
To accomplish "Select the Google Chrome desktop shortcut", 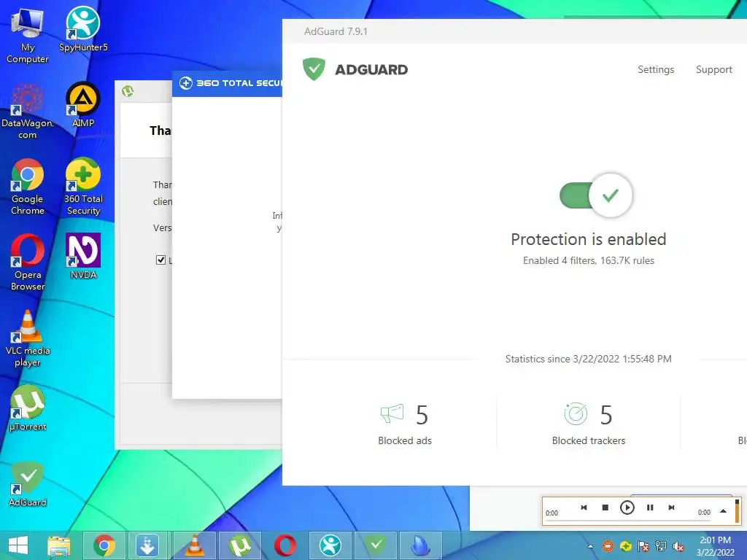I will coord(28,187).
